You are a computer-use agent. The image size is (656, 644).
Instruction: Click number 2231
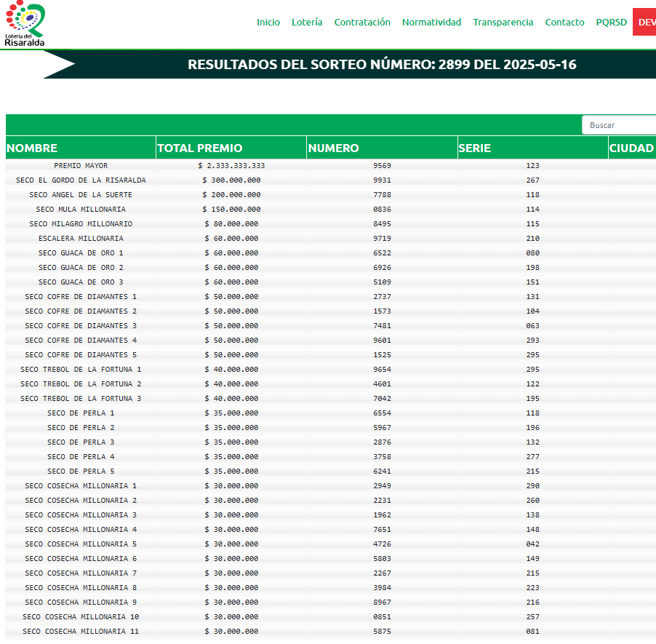pyautogui.click(x=382, y=501)
